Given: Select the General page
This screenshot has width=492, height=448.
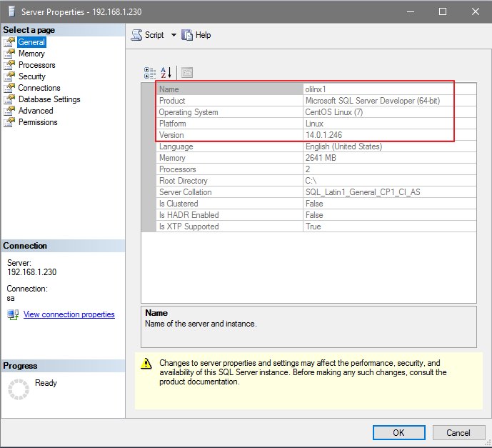Looking at the screenshot, I should 31,42.
